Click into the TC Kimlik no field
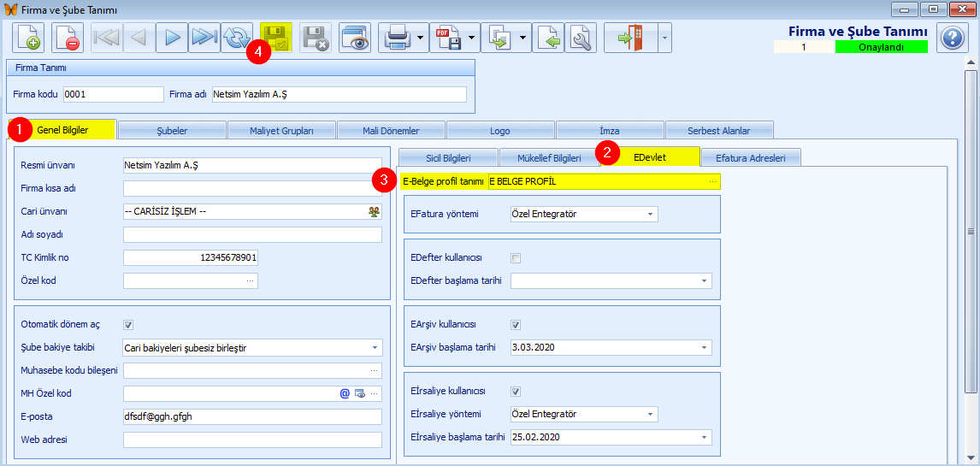The width and height of the screenshot is (980, 466). (x=191, y=258)
